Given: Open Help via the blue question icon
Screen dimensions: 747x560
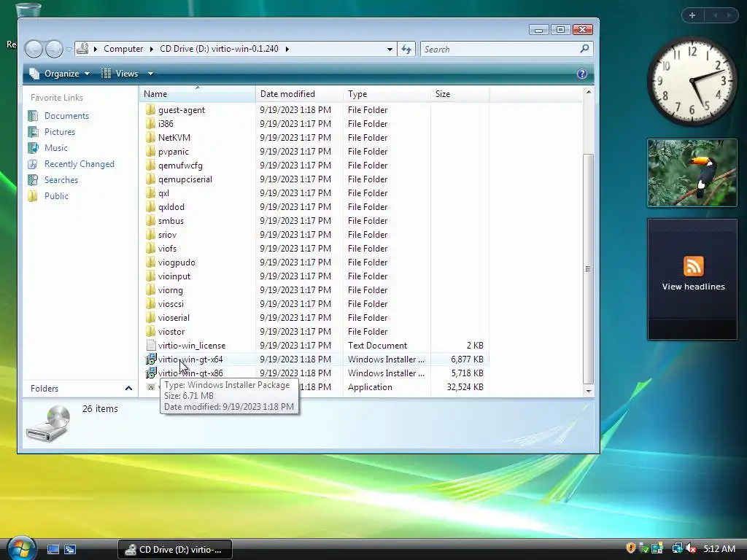Looking at the screenshot, I should pyautogui.click(x=581, y=74).
